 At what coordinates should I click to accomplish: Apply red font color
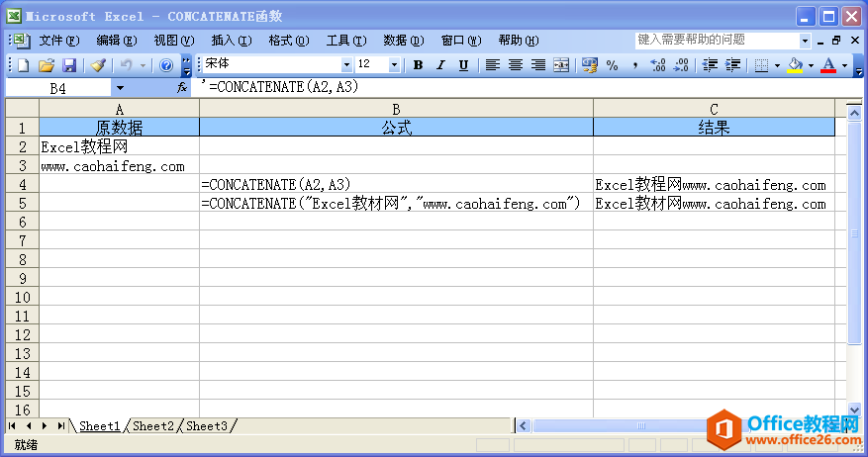click(828, 65)
